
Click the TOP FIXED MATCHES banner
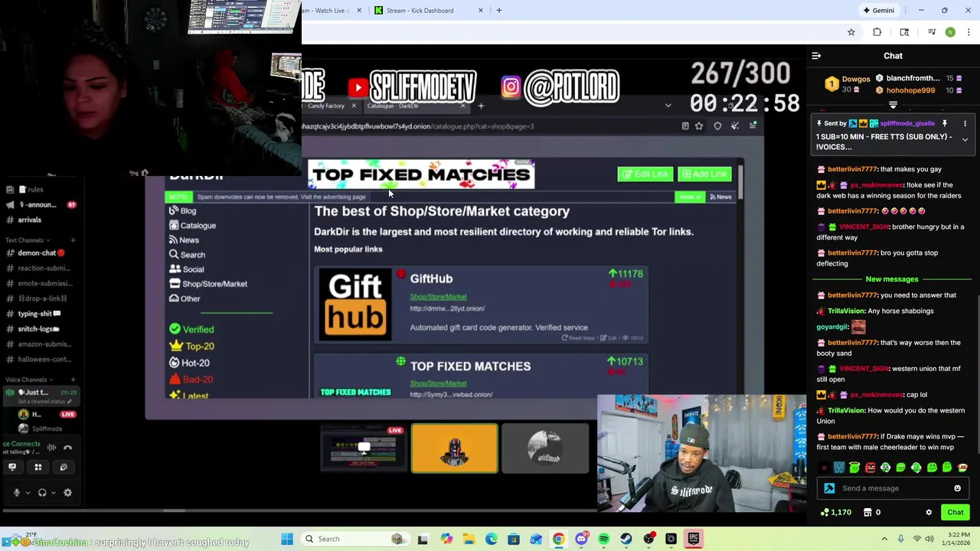tap(421, 174)
